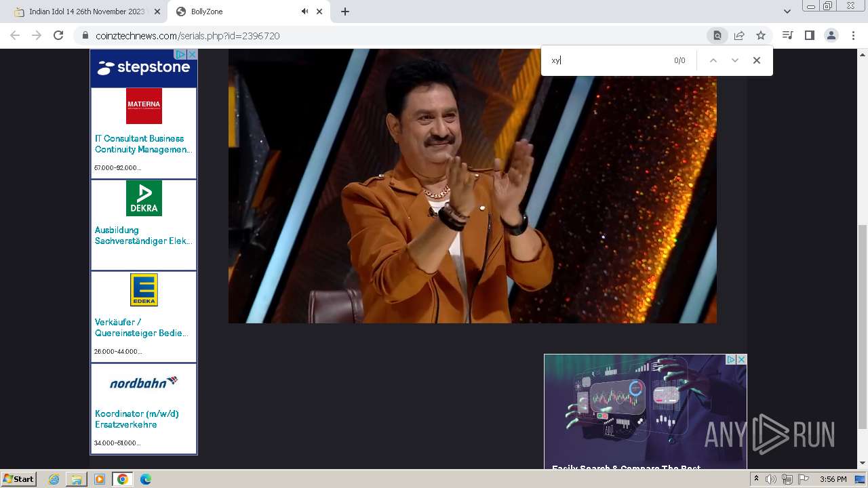Select the address bar URL
The height and width of the screenshot is (488, 868).
coord(188,36)
